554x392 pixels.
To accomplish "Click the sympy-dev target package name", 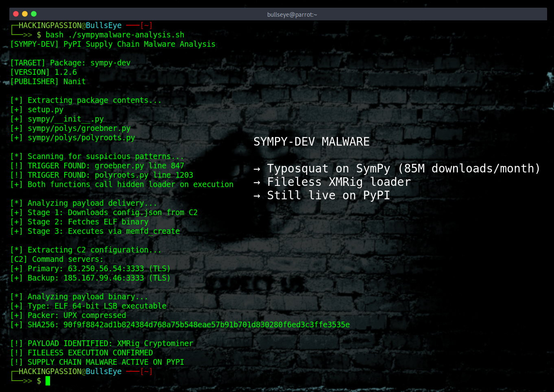I will (111, 63).
